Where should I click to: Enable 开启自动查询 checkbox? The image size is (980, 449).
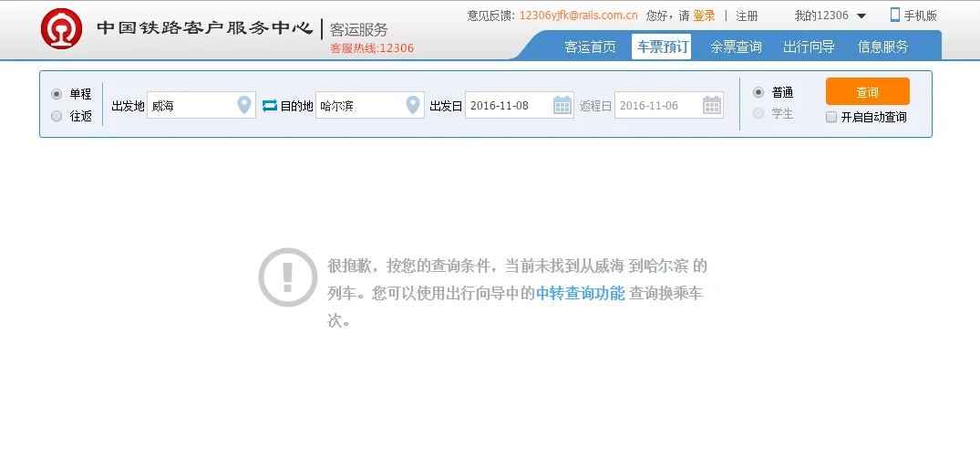[831, 117]
